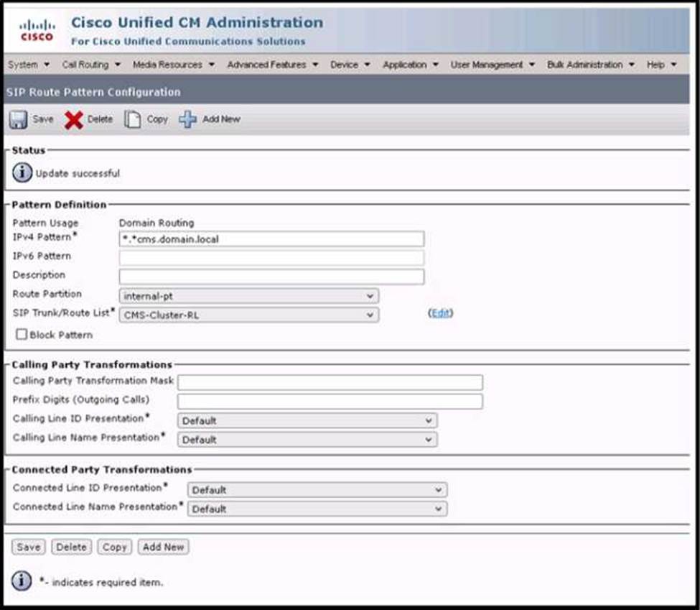This screenshot has height=610, width=700.
Task: Open the Calling Line ID Presentation dropdown
Action: coord(307,420)
